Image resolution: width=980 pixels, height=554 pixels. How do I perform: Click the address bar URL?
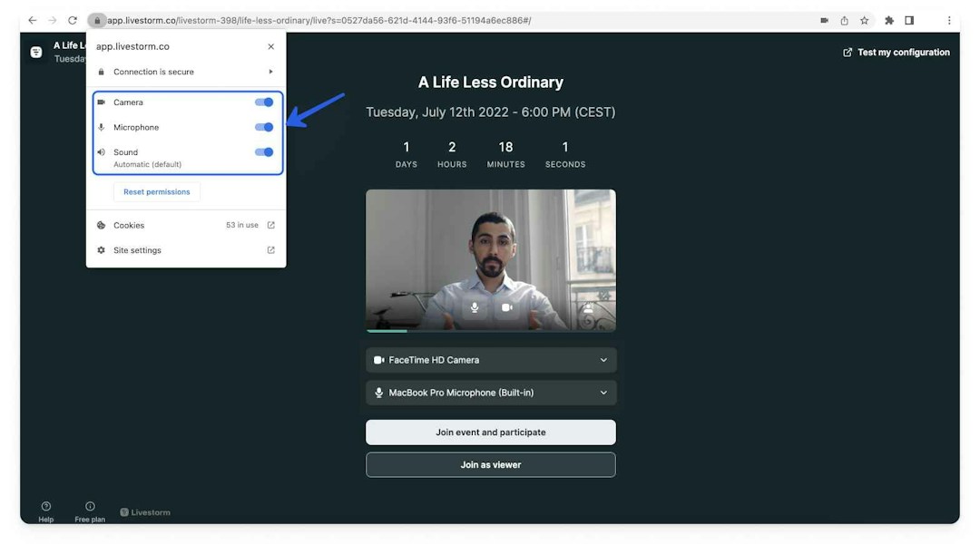(318, 21)
